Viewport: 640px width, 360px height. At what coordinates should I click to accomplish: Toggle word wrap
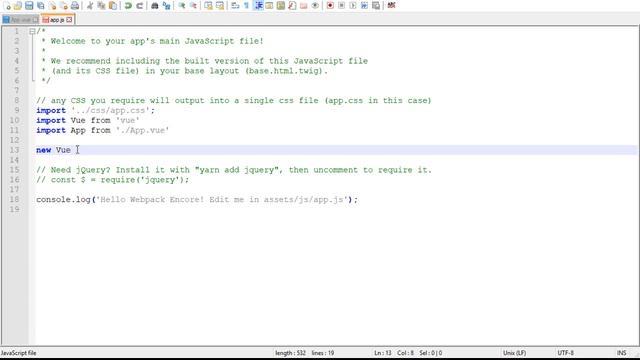pyautogui.click(x=235, y=5)
